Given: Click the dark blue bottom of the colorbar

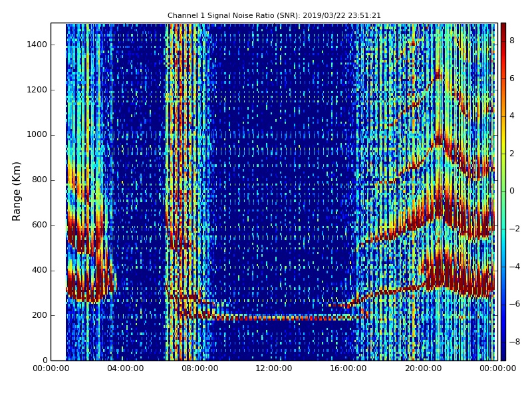Looking at the screenshot, I should [503, 353].
